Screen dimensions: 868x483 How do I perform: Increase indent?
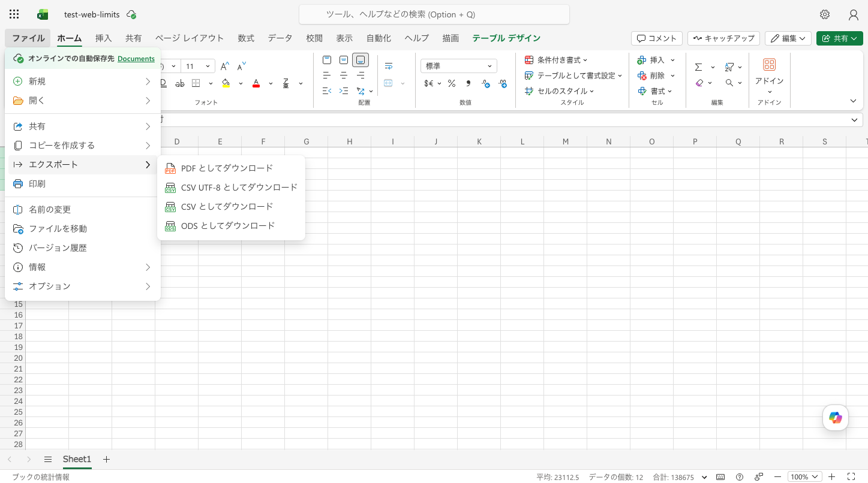(344, 91)
